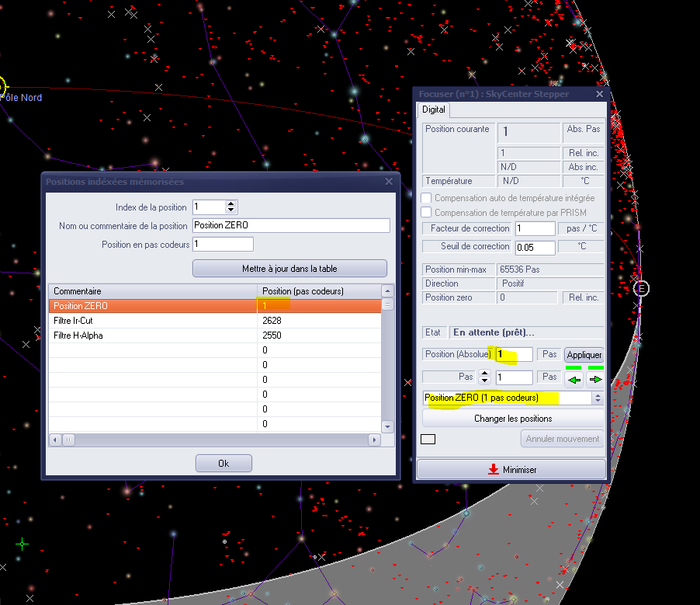Click the Pas step spinner arrows

point(485,377)
